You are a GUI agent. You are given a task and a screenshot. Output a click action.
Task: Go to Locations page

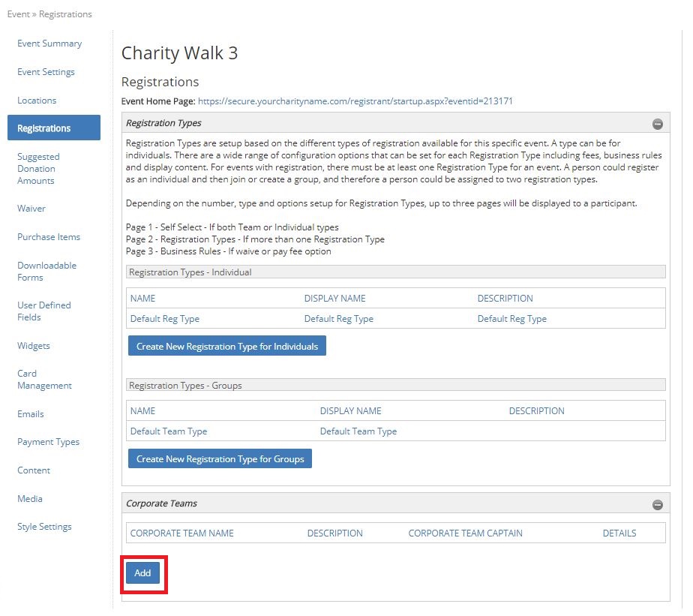(x=37, y=101)
